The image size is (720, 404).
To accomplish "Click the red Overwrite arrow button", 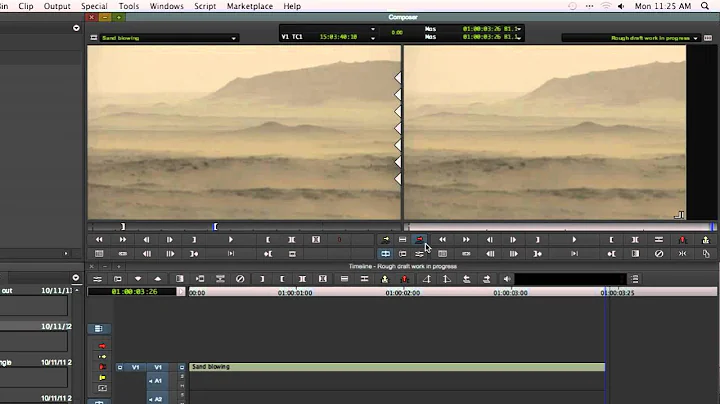I will tap(419, 240).
